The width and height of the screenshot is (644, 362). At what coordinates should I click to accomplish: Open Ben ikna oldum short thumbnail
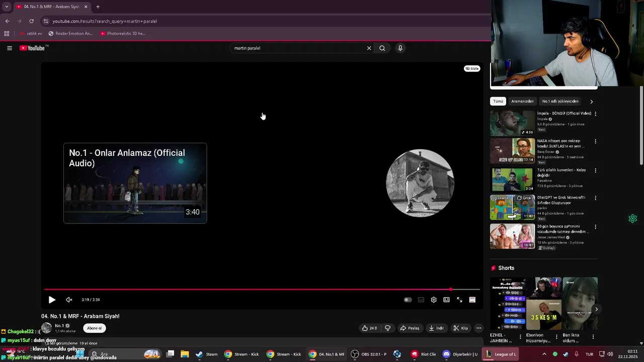[580, 304]
